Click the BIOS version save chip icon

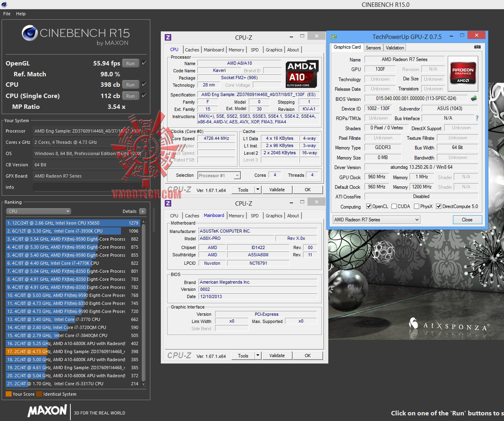pos(474,98)
